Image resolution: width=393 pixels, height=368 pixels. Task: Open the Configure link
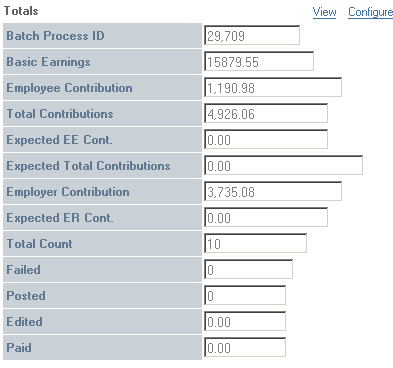click(370, 12)
